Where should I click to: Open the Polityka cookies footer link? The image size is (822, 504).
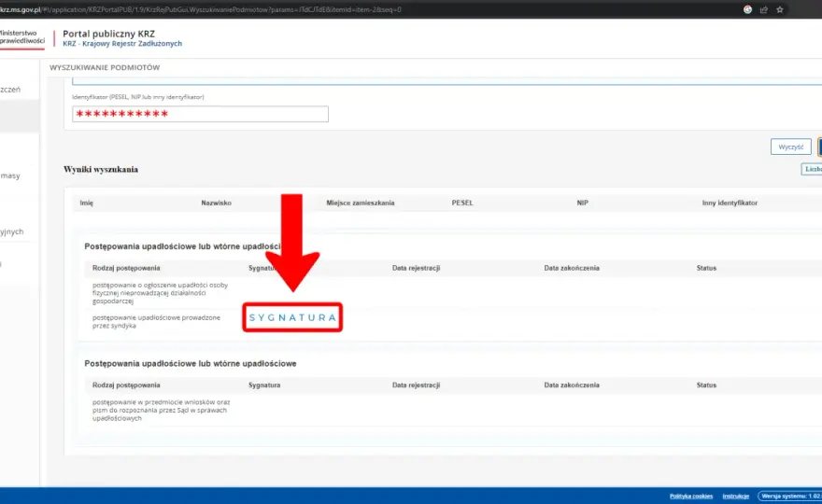click(691, 496)
